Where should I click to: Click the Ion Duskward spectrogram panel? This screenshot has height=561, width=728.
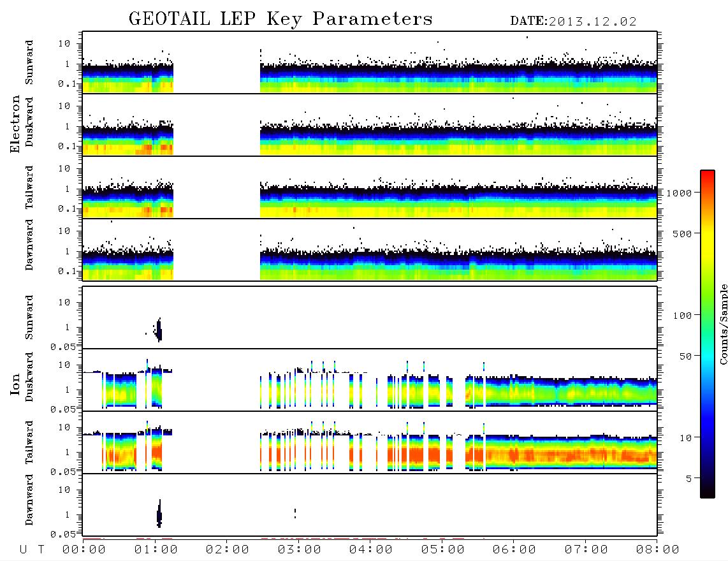point(370,380)
